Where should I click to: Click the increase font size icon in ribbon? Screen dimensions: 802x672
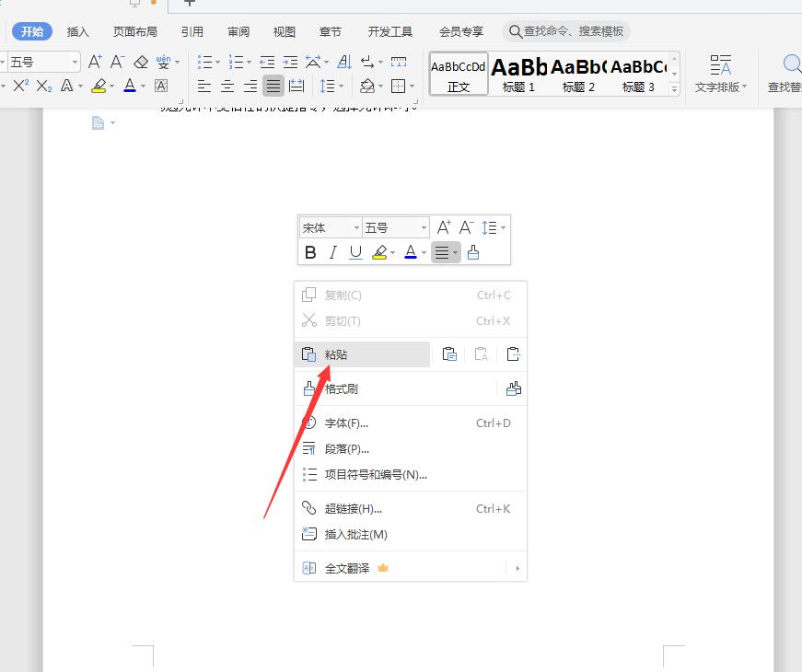coord(95,63)
